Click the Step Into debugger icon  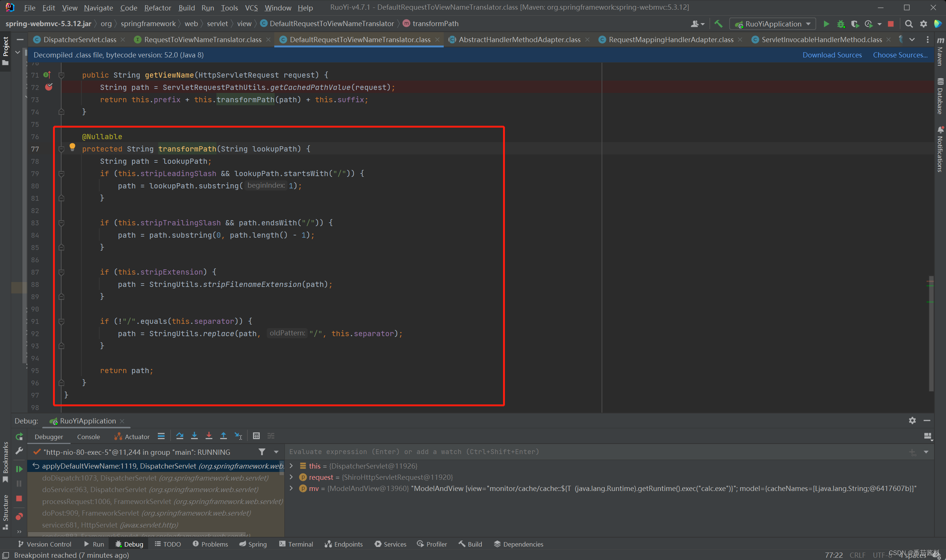(194, 436)
